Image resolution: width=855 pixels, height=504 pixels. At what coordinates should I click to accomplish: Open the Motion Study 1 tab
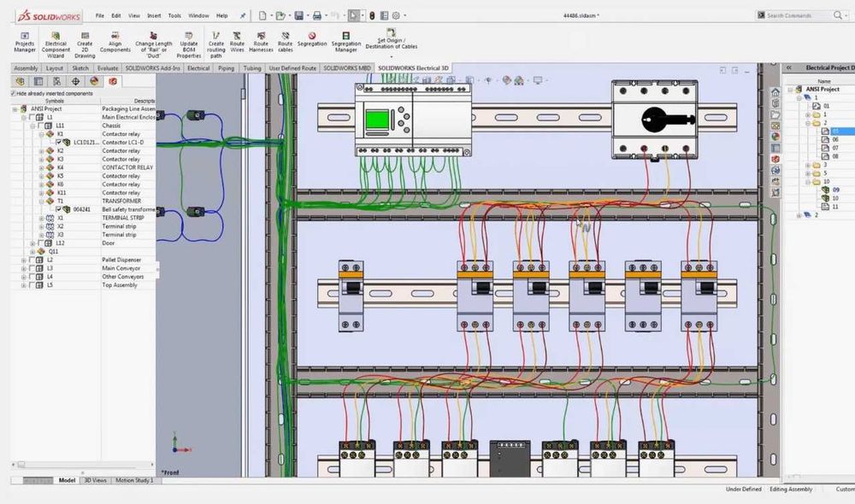[x=134, y=480]
